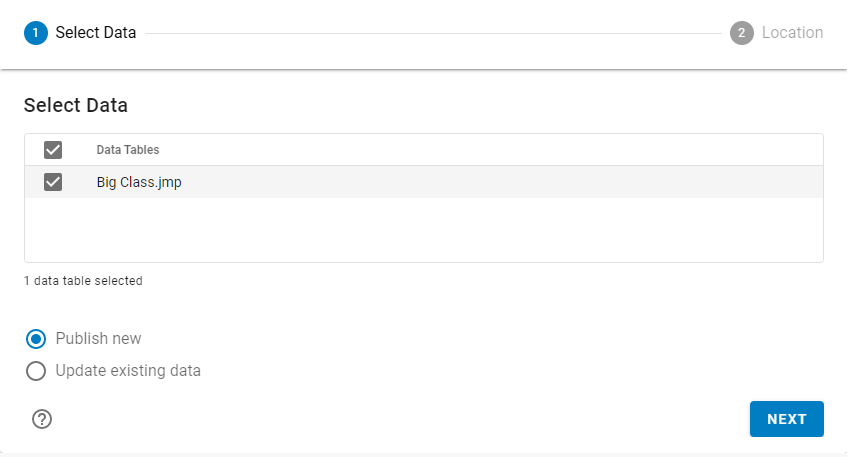Click the help question mark icon
847x457 pixels.
point(42,419)
